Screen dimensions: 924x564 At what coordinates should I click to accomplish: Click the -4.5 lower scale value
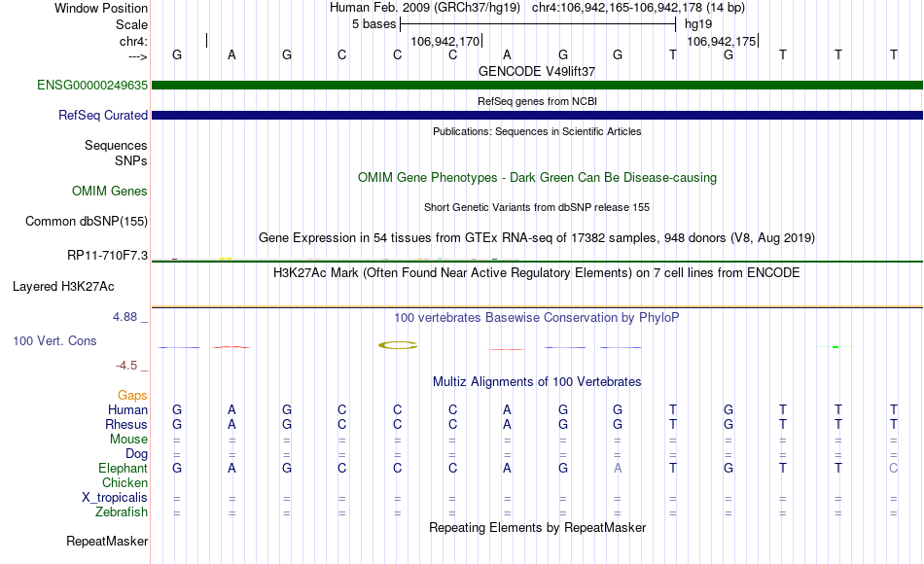pos(126,366)
